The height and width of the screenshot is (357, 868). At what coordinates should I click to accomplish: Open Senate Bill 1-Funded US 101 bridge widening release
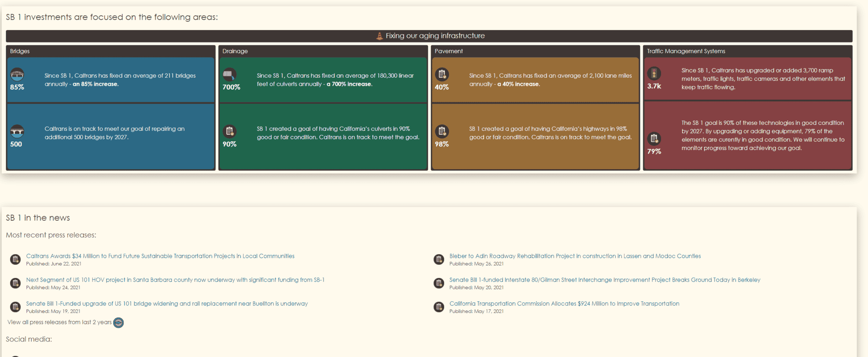coord(167,304)
